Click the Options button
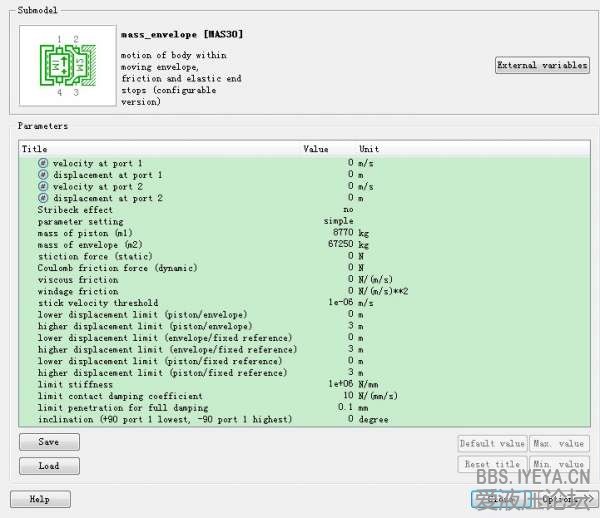Viewport: 600px width, 518px height. coord(560,499)
